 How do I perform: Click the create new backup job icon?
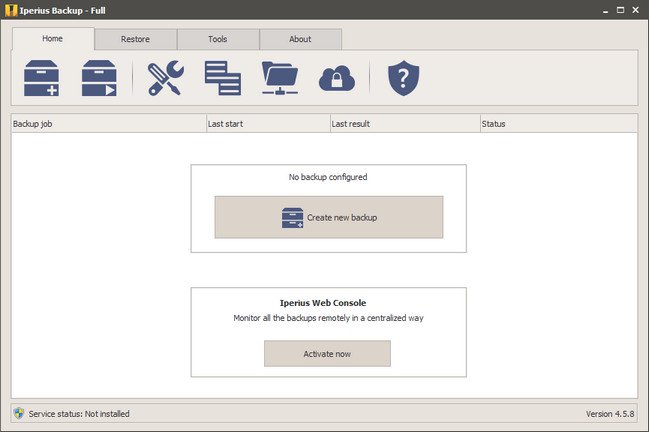pyautogui.click(x=41, y=78)
